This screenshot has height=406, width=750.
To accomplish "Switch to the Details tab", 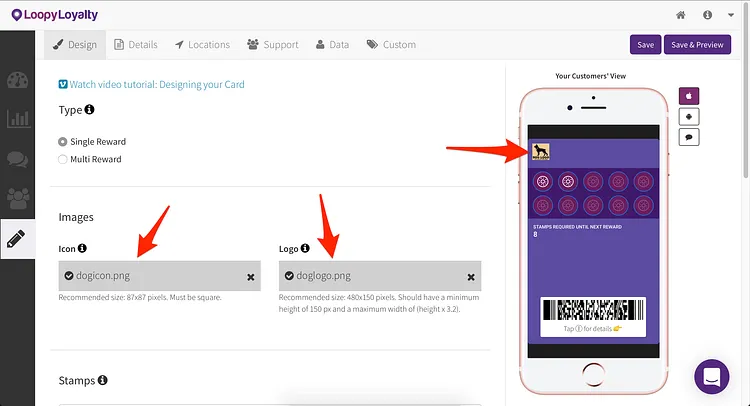I will [136, 44].
